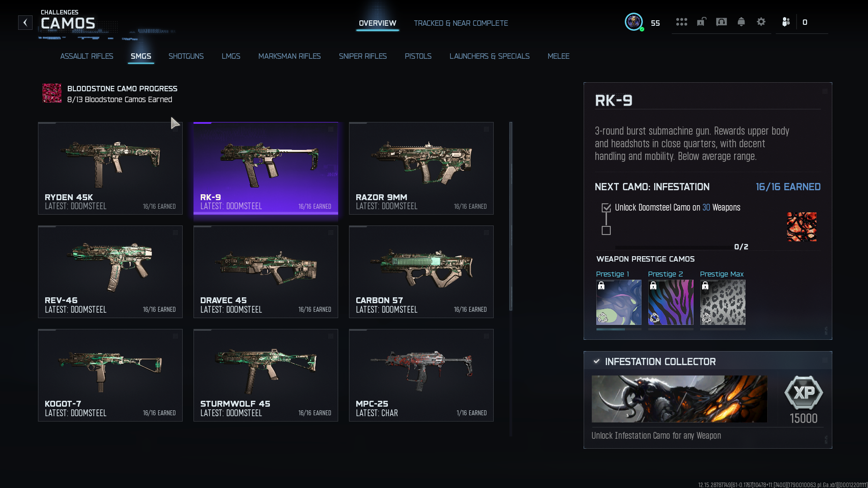
Task: Click the Bloodstone camo progress icon
Action: [x=52, y=93]
